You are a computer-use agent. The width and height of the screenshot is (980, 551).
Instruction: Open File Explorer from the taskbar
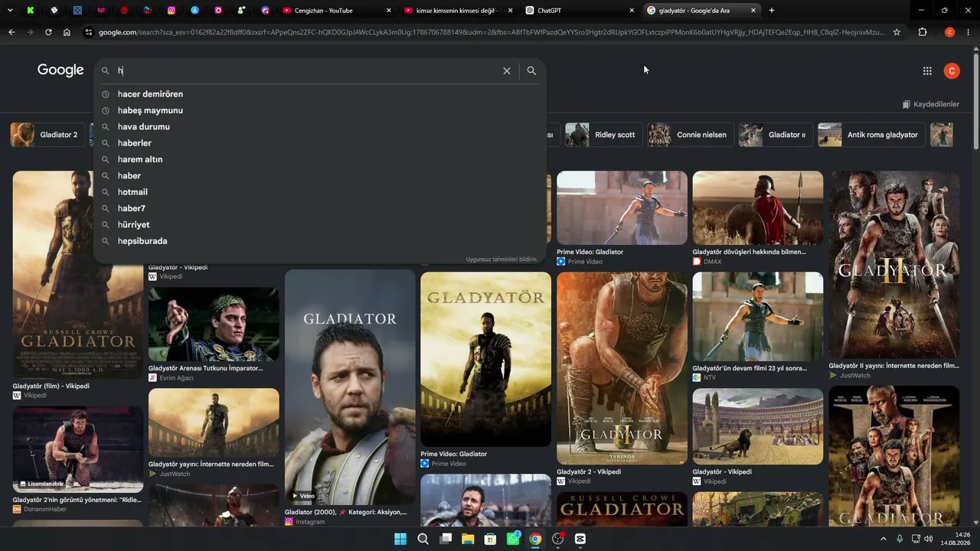(x=468, y=539)
